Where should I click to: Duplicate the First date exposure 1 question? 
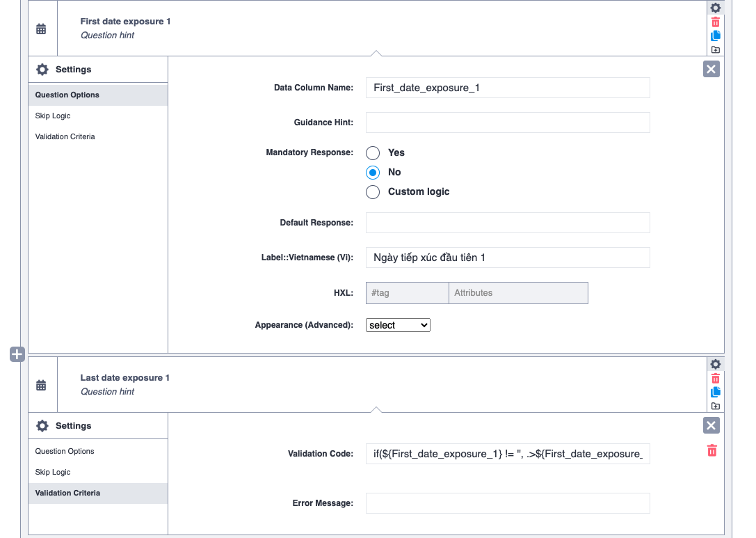pyautogui.click(x=716, y=35)
